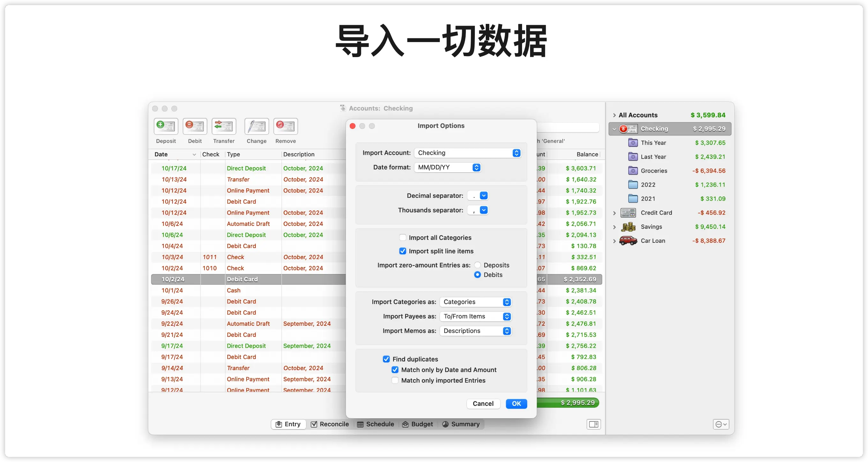Click the Change entry toolbar icon
This screenshot has height=462, width=868.
pos(257,126)
